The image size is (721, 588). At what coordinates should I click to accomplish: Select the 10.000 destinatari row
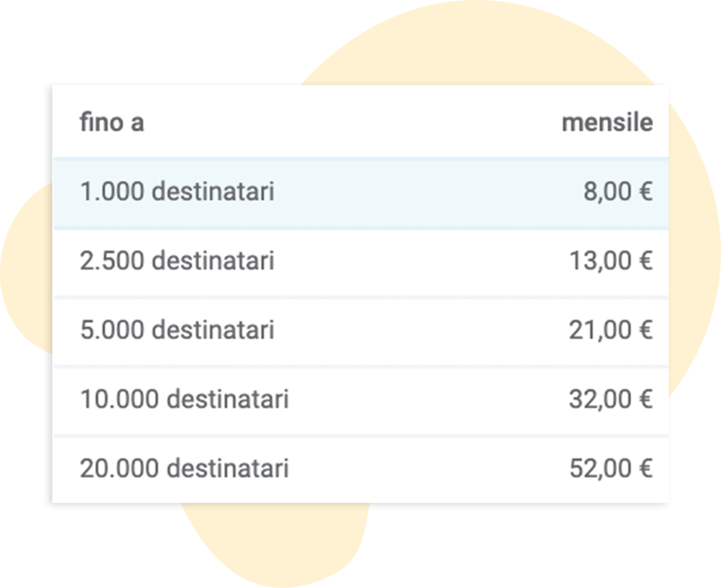[361, 401]
